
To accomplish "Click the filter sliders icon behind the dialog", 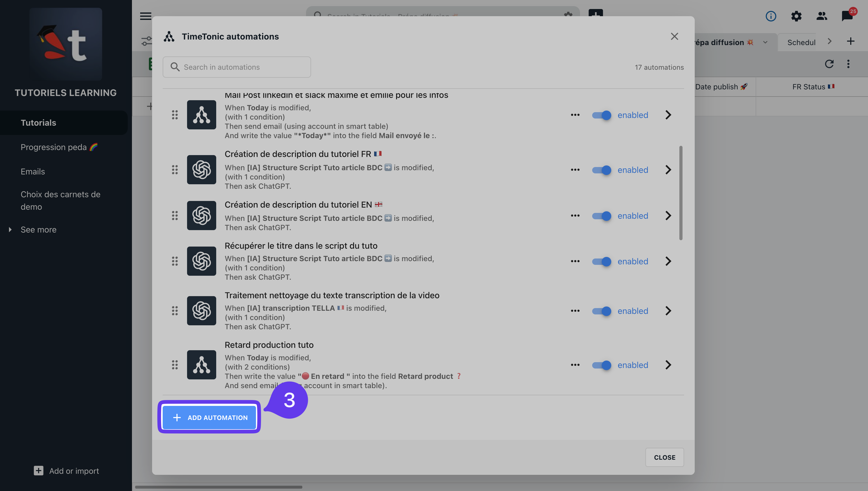I will coord(146,41).
